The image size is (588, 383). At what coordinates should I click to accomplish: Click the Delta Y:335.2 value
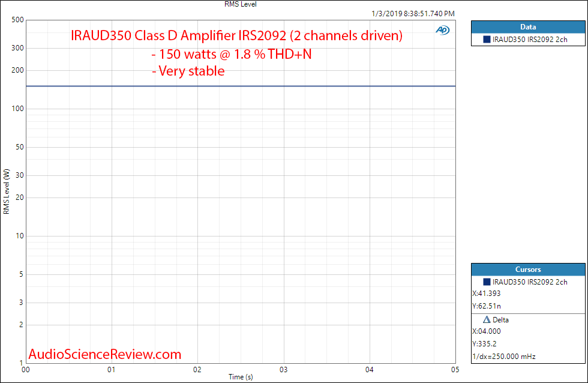click(x=484, y=343)
